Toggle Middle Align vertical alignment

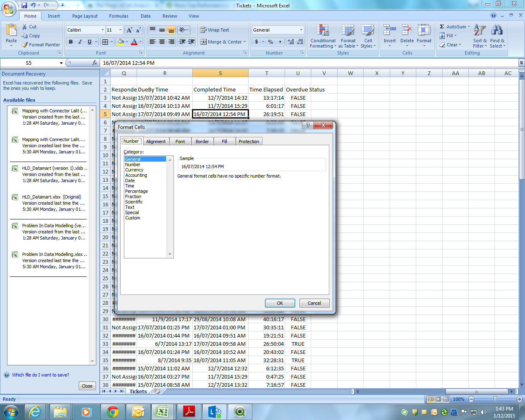[162, 30]
